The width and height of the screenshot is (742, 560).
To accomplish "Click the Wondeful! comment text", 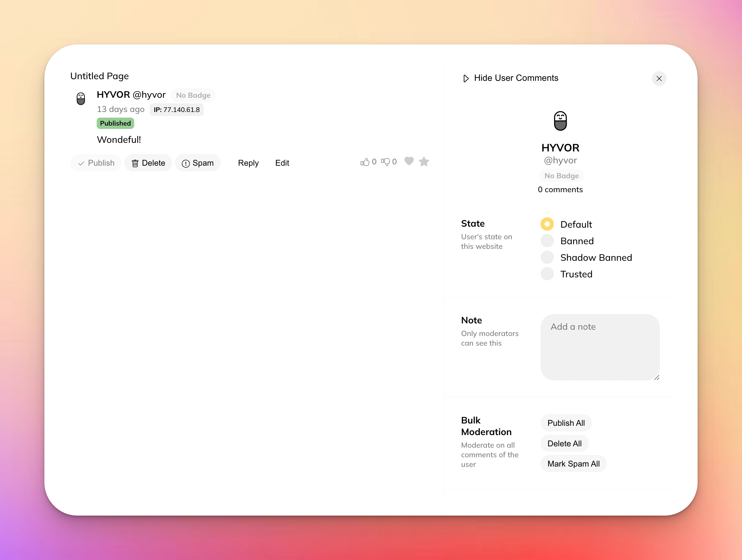I will (x=119, y=140).
